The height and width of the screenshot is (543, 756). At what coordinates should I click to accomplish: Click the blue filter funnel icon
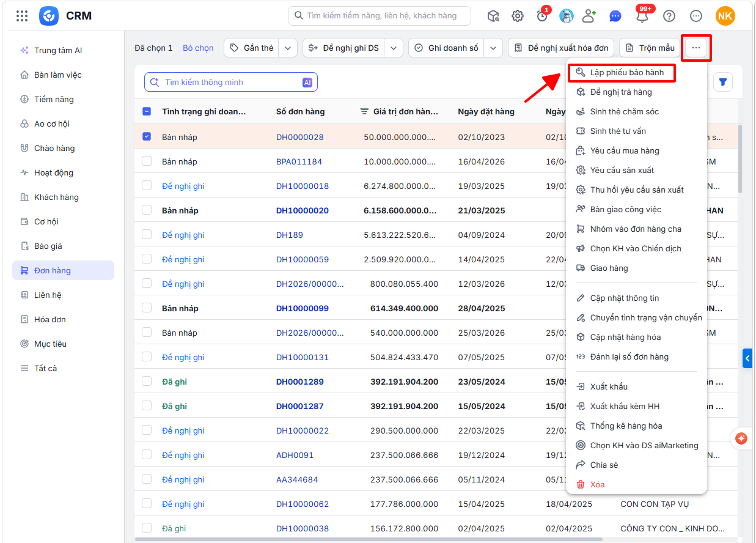pos(723,82)
